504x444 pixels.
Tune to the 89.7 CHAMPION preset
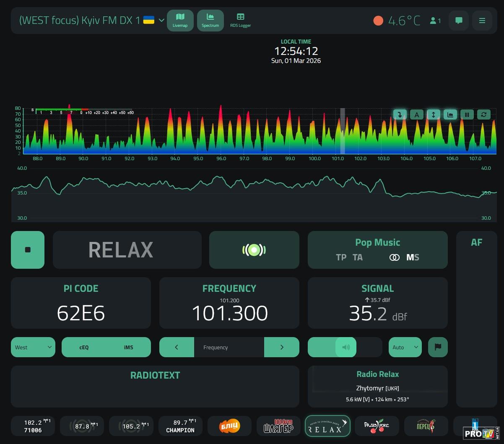coord(180,426)
